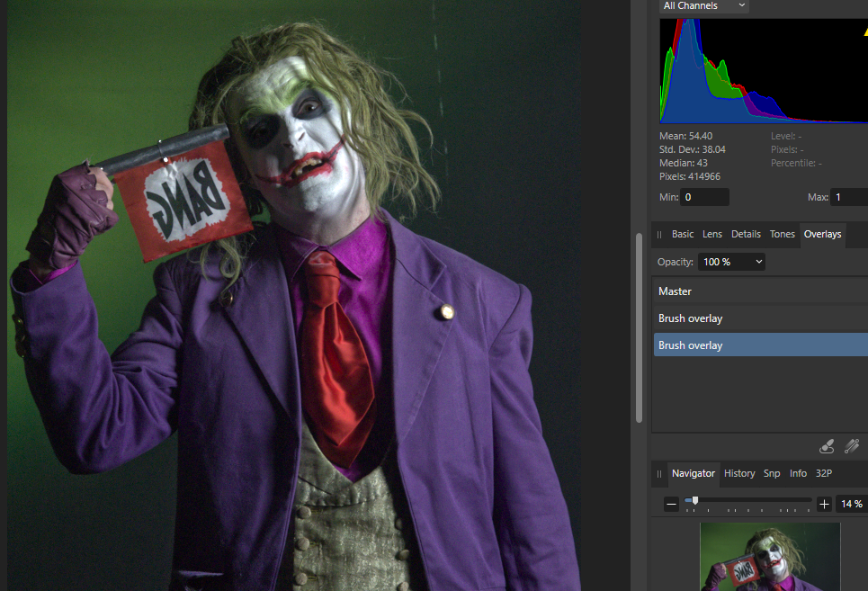Screen dimensions: 868x591
Task: Open the 14 % zoom level box
Action: [852, 504]
